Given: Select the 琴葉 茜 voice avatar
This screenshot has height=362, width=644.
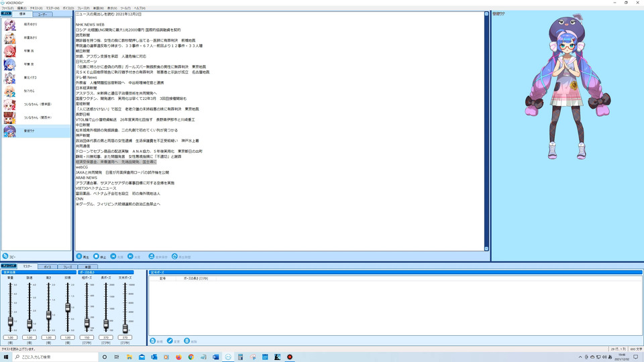Looking at the screenshot, I should coord(10,52).
